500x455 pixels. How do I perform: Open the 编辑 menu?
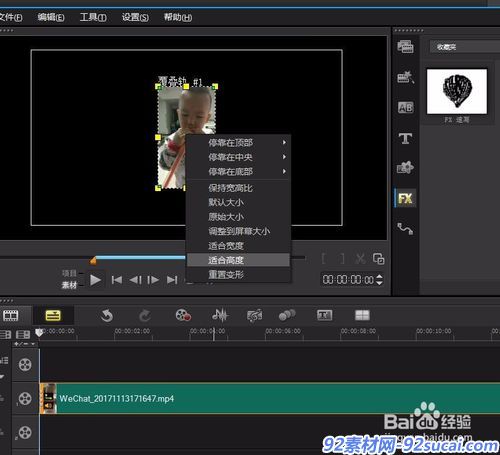(x=51, y=17)
